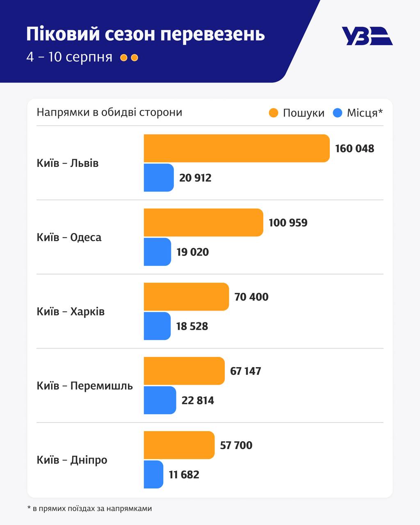Screen dimensions: 420x525
Task: Click the UZ railway logo
Action: pyautogui.click(x=367, y=36)
